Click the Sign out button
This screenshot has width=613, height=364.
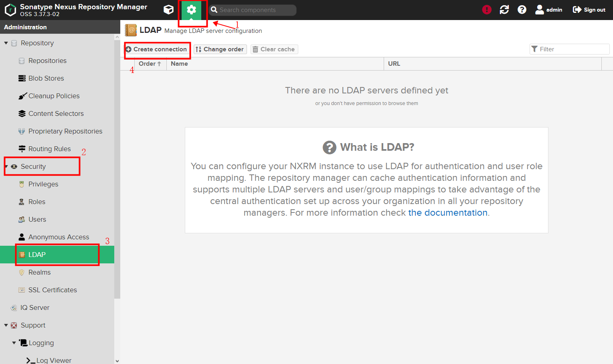point(589,10)
